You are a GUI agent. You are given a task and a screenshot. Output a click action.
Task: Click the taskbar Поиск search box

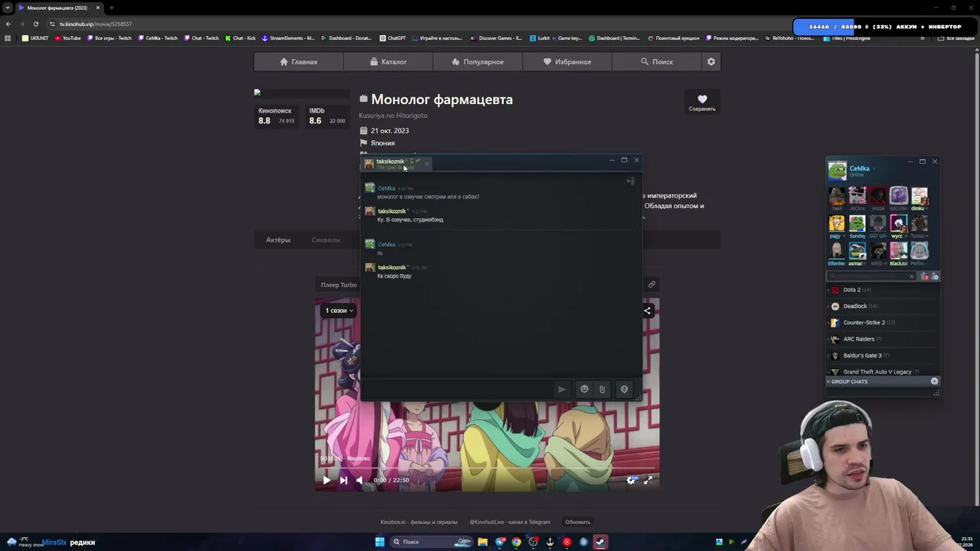pos(431,542)
